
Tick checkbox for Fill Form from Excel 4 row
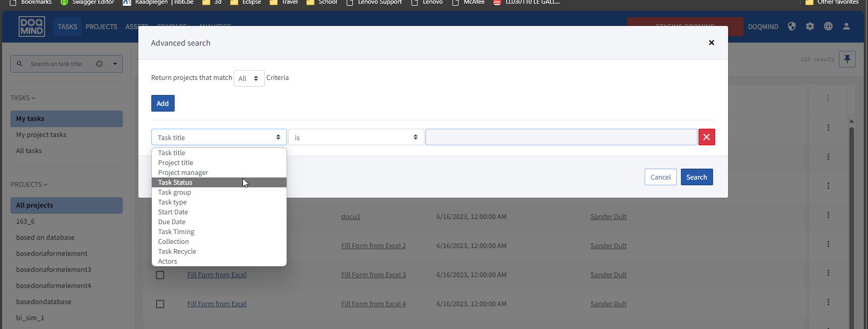[160, 304]
